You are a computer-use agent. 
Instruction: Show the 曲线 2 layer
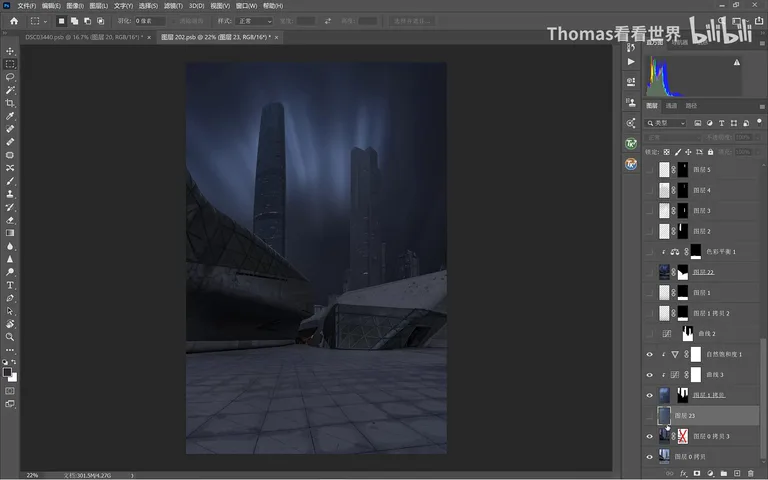(649, 334)
